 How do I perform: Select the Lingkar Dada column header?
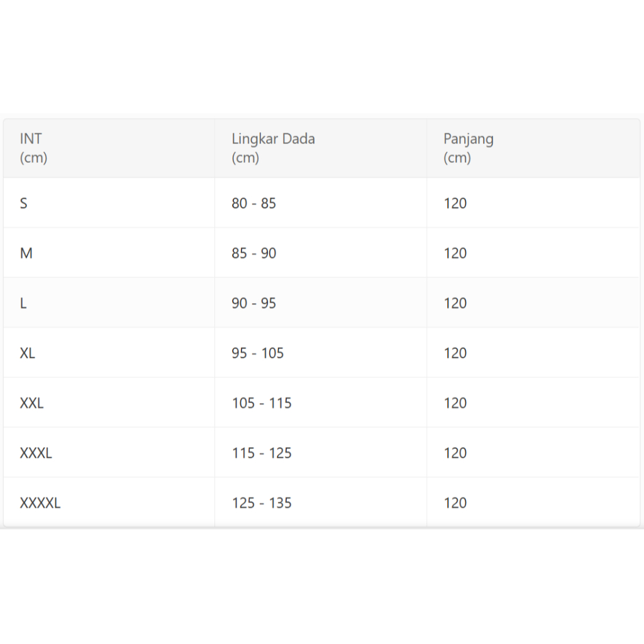pos(273,148)
